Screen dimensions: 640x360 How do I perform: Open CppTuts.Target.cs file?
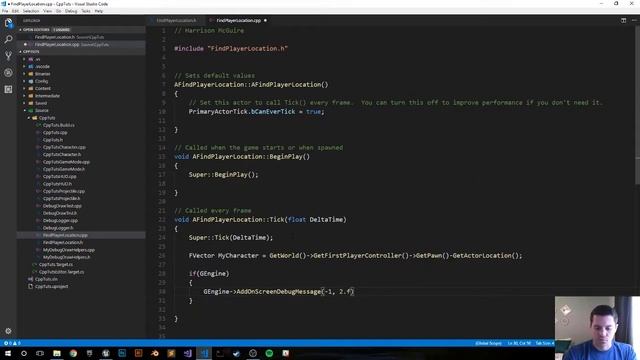click(x=56, y=265)
